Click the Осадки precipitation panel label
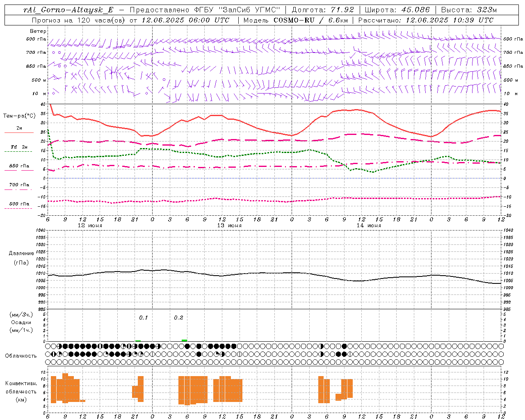 point(21,322)
